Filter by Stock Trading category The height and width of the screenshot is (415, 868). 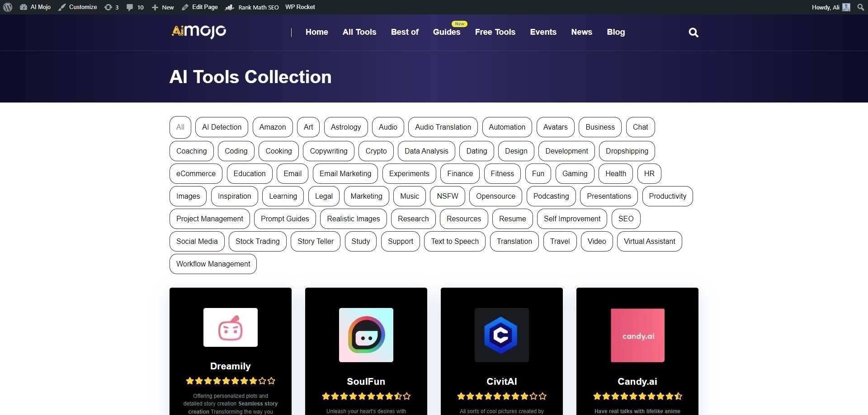[258, 242]
